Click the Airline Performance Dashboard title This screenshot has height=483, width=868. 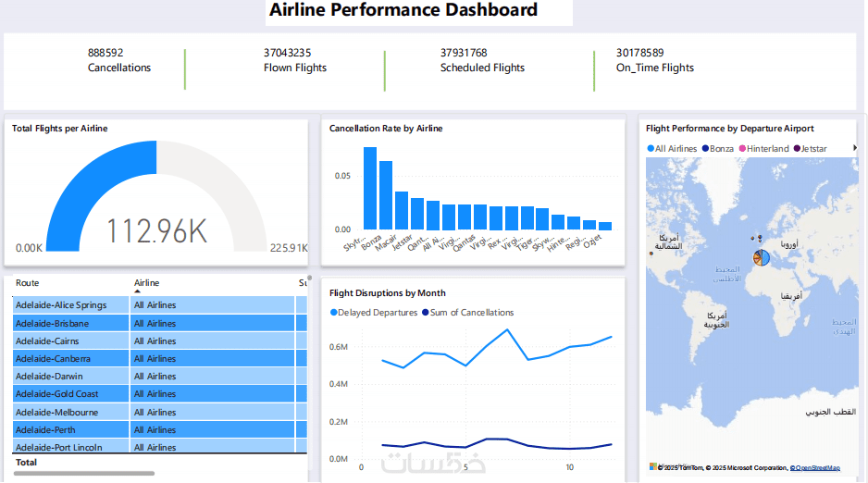coord(403,10)
